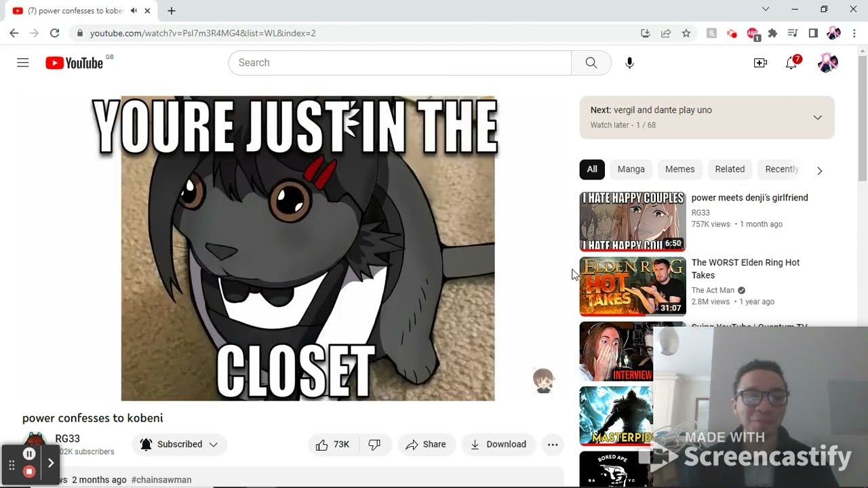
Task: Go back in browser history
Action: (14, 33)
